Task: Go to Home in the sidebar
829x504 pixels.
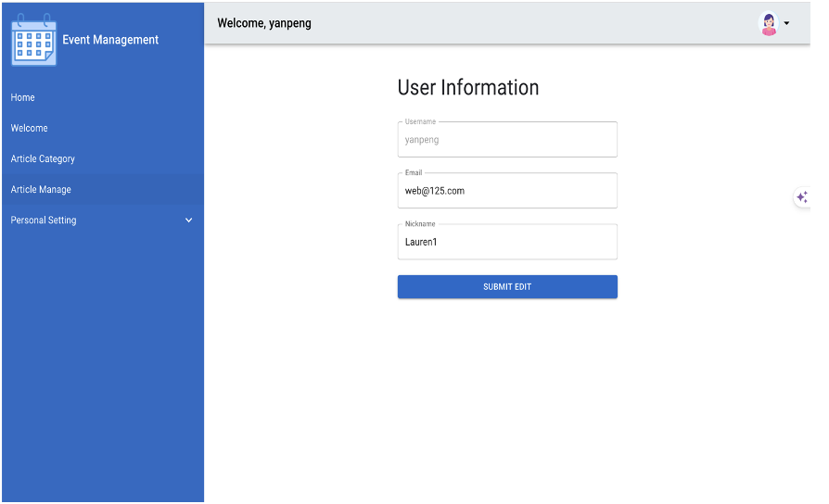Action: click(x=23, y=97)
